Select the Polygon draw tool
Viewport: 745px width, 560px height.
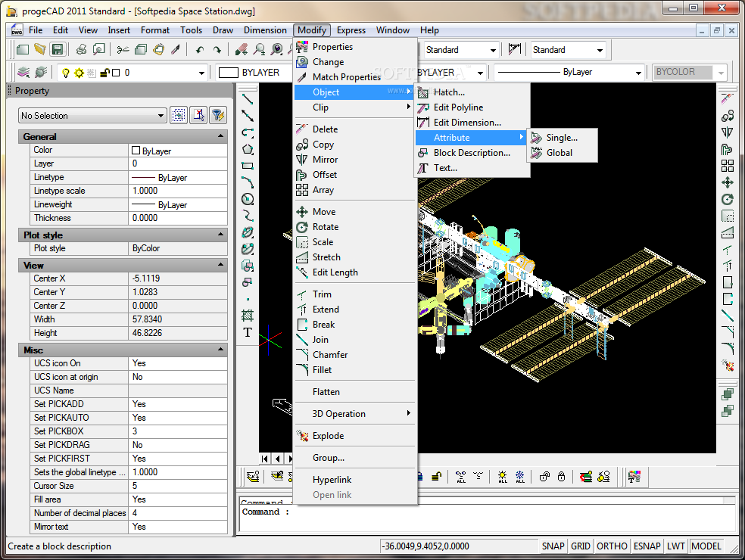pos(248,148)
